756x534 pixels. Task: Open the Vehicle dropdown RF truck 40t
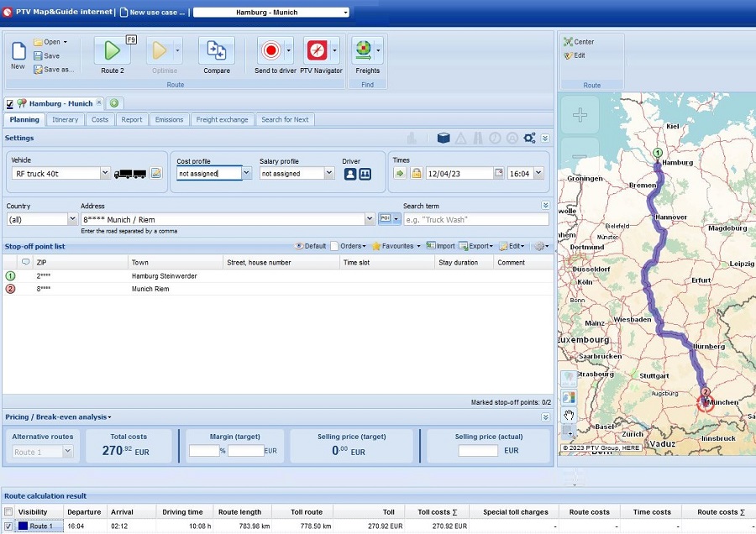coord(105,173)
